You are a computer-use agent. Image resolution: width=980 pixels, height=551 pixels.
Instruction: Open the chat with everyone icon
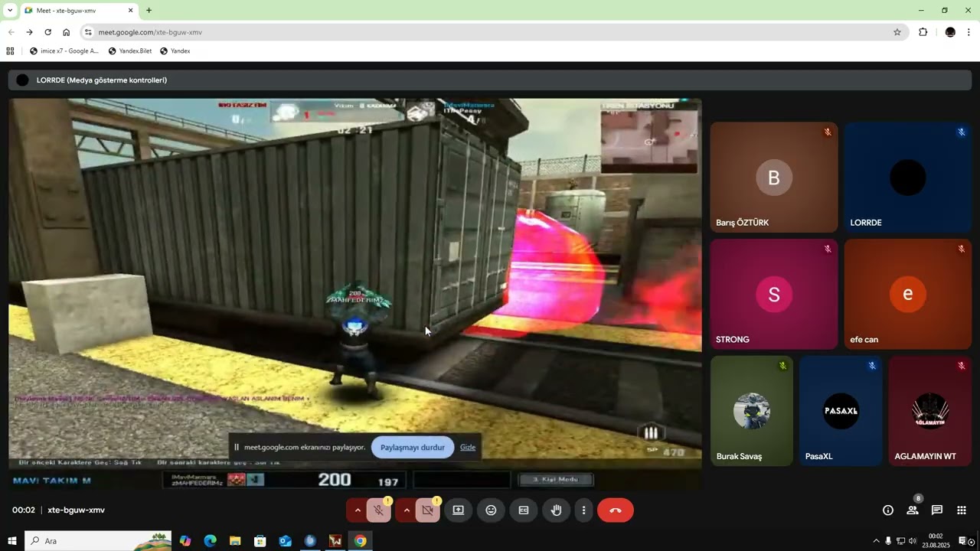(x=937, y=510)
